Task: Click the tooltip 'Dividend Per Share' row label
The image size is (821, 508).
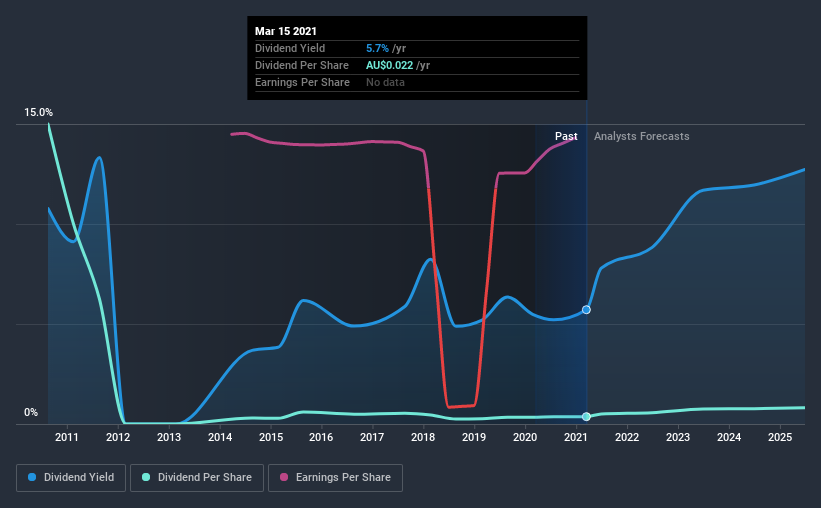Action: [x=302, y=65]
